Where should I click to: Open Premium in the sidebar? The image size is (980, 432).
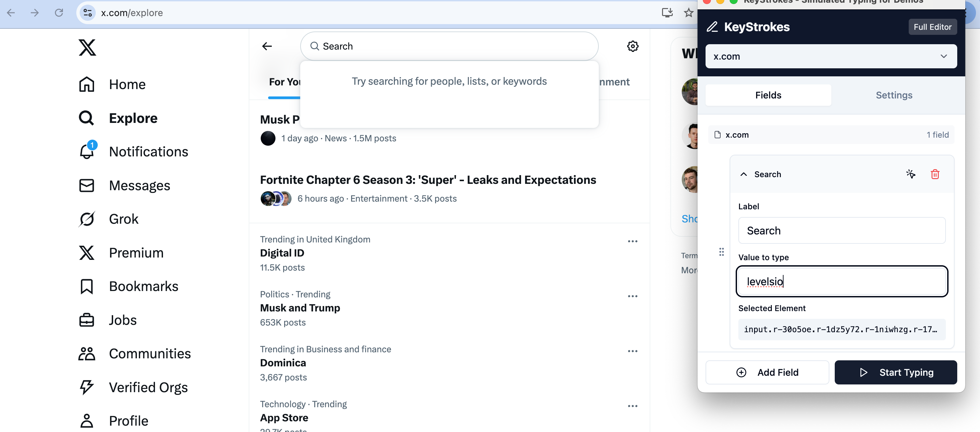pyautogui.click(x=121, y=253)
